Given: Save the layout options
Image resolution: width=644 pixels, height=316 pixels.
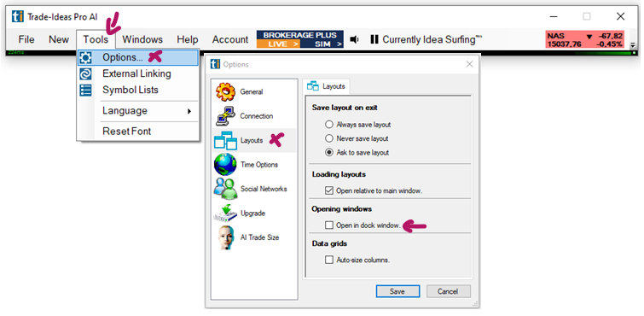Looking at the screenshot, I should point(397,291).
